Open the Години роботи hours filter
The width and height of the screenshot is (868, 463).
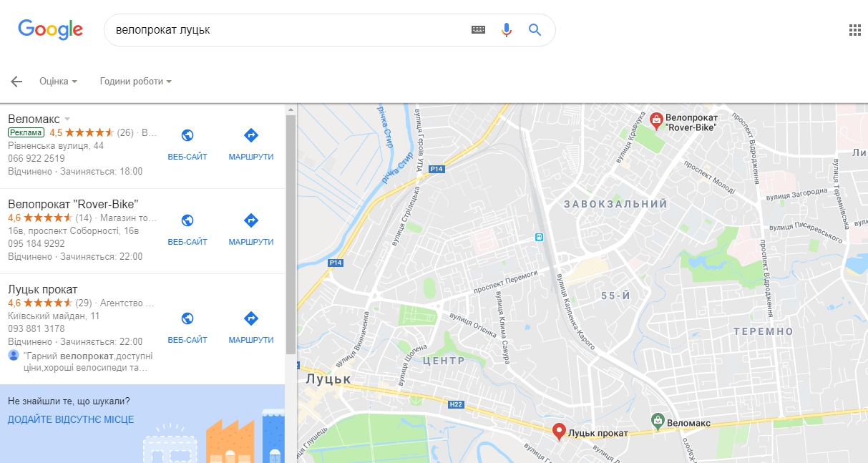click(x=136, y=82)
